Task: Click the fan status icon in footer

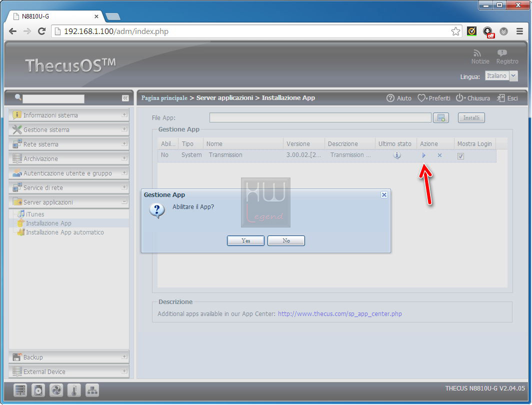Action: (56, 390)
